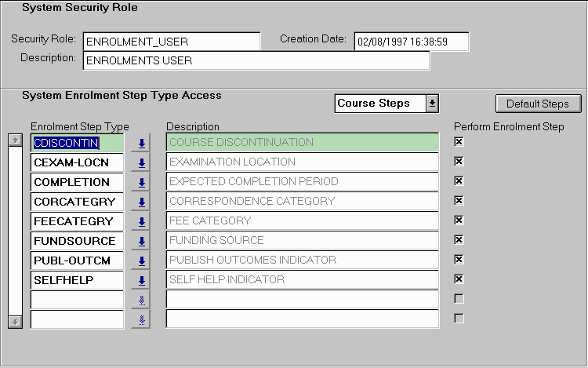Click the lookup arrow beside FUNDSOURCE
588x368 pixels.
(x=141, y=241)
